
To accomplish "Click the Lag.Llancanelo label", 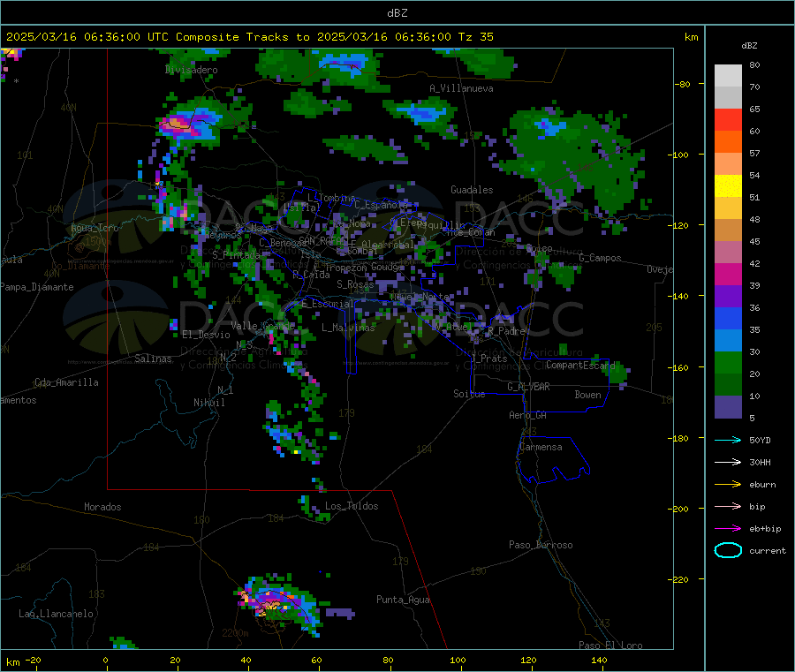I will [56, 614].
